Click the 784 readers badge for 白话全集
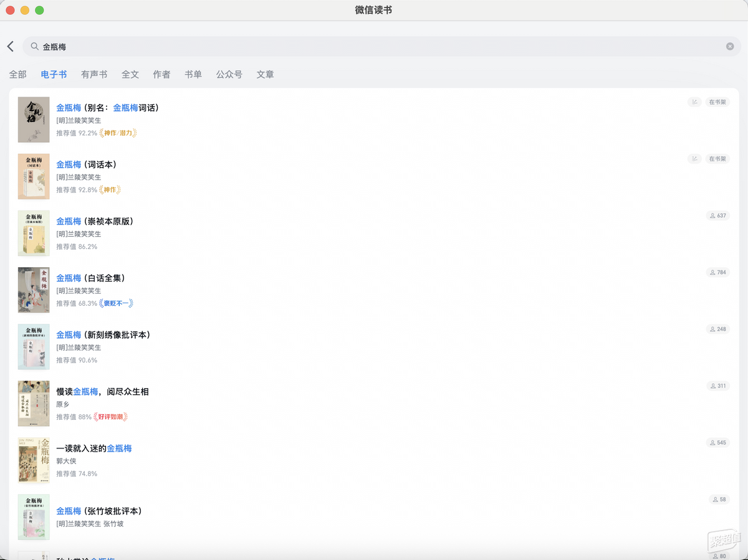748x560 pixels. pyautogui.click(x=717, y=272)
